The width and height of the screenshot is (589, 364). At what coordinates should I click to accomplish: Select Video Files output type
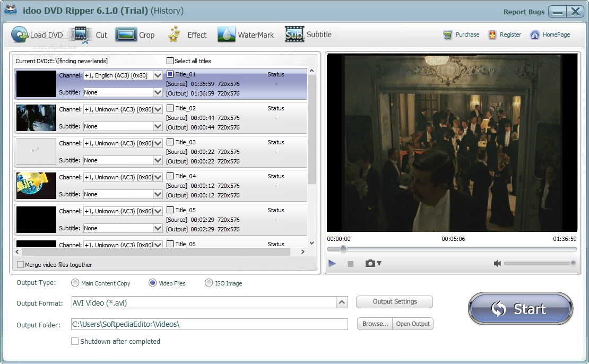(152, 283)
